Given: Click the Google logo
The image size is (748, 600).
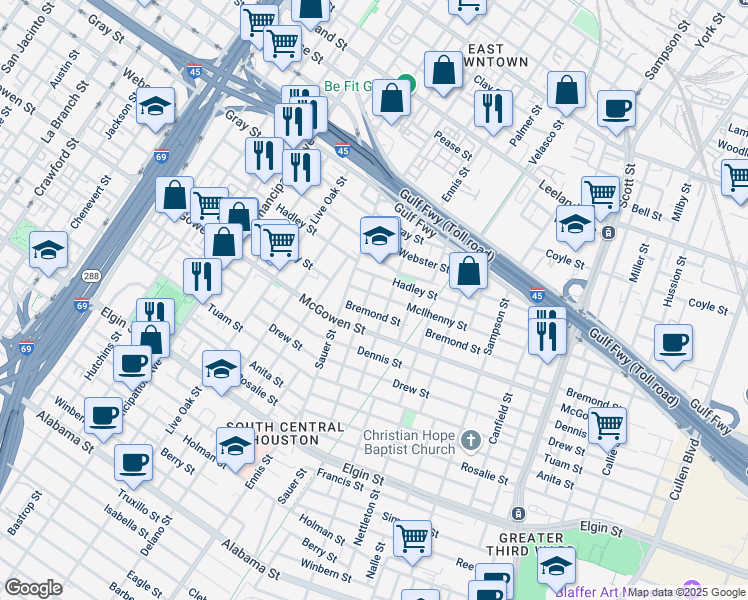Looking at the screenshot, I should click(x=33, y=588).
